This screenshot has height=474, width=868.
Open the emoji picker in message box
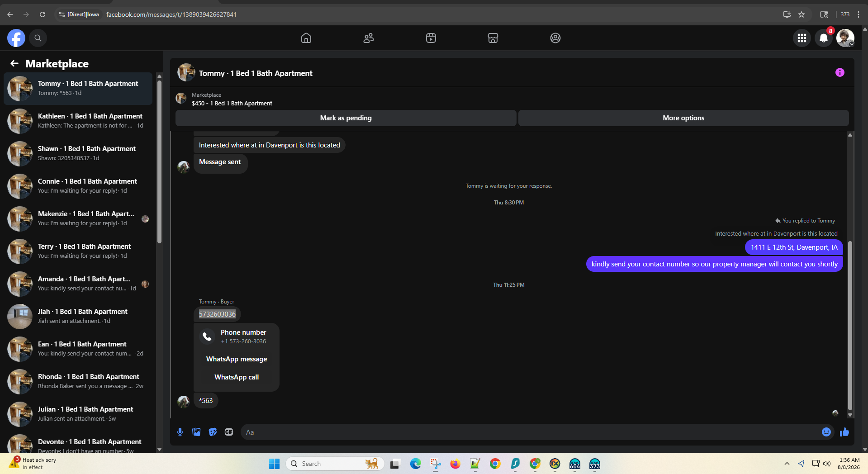(x=826, y=432)
